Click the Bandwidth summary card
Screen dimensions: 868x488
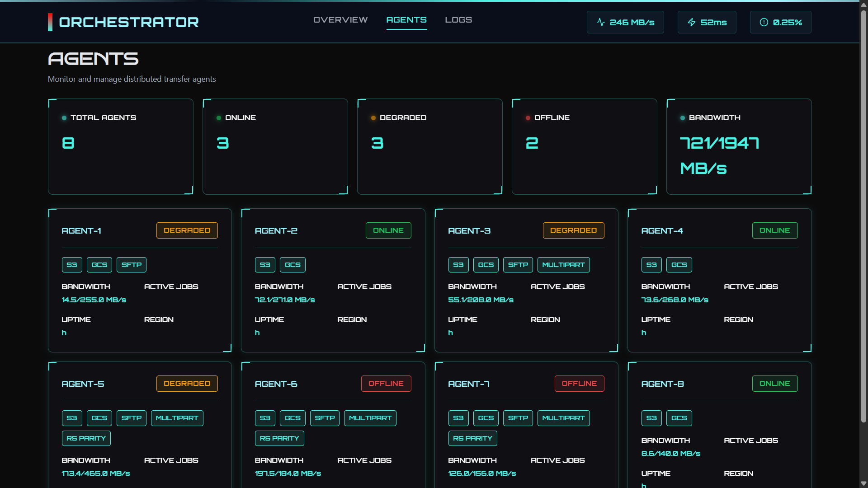point(739,147)
